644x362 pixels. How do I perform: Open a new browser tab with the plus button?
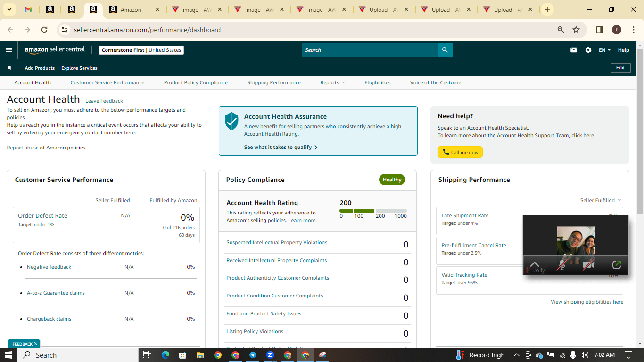pyautogui.click(x=547, y=9)
